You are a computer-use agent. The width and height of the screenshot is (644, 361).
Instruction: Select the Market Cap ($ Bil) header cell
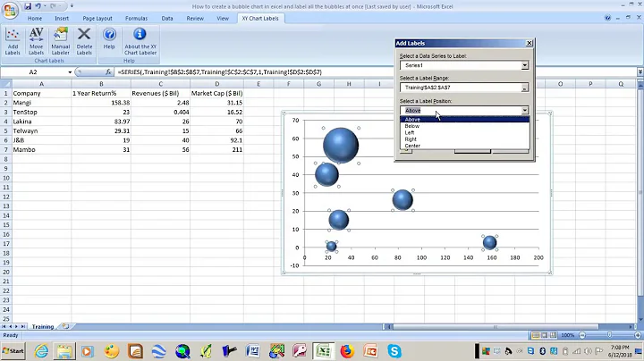pos(216,93)
